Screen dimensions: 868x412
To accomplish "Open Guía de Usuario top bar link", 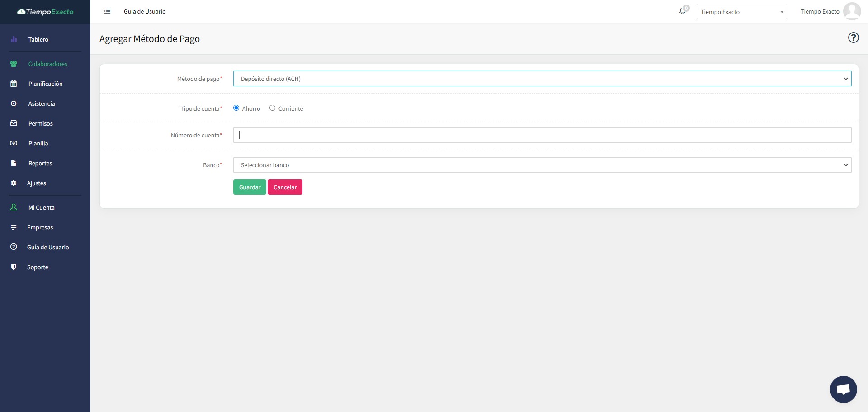I will tap(145, 11).
